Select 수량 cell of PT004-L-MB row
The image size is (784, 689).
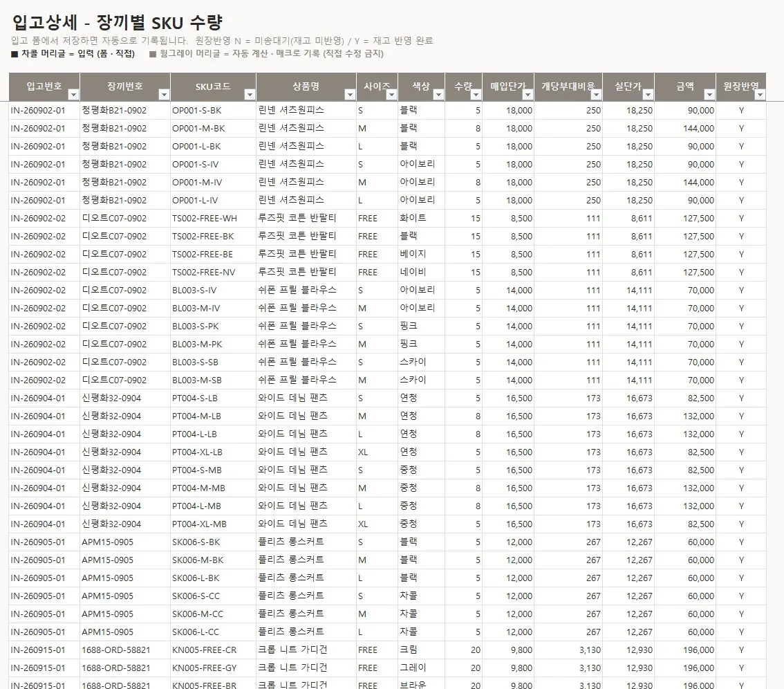[x=463, y=507]
